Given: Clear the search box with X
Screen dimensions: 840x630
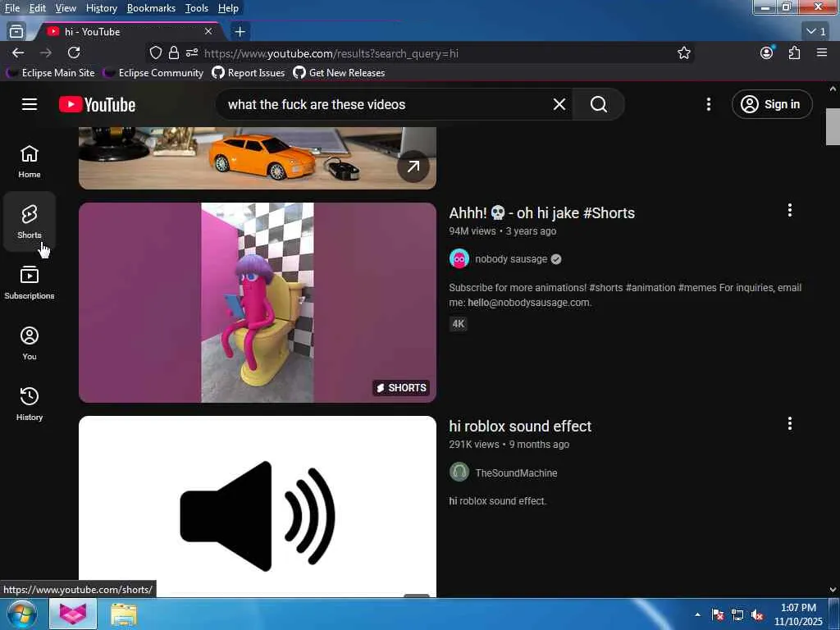Looking at the screenshot, I should [x=559, y=104].
